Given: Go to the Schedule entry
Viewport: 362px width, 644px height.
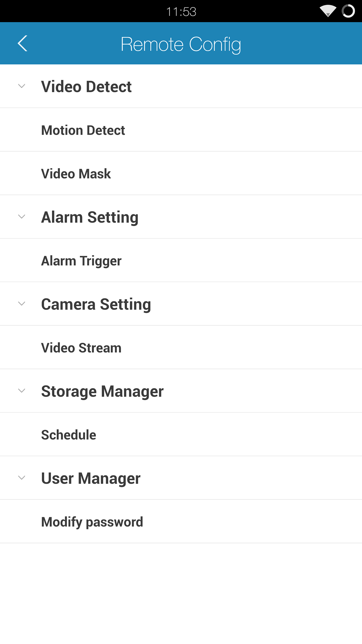Looking at the screenshot, I should point(68,435).
